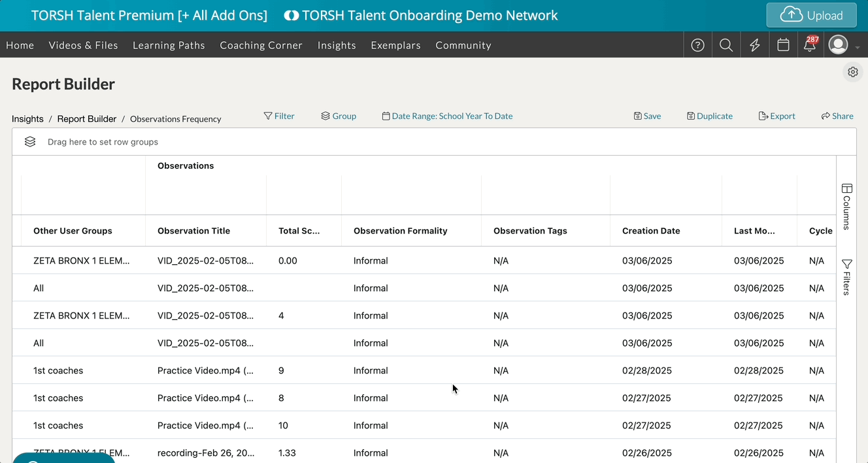Open the calendar icon in navbar
The width and height of the screenshot is (868, 463).
(783, 45)
